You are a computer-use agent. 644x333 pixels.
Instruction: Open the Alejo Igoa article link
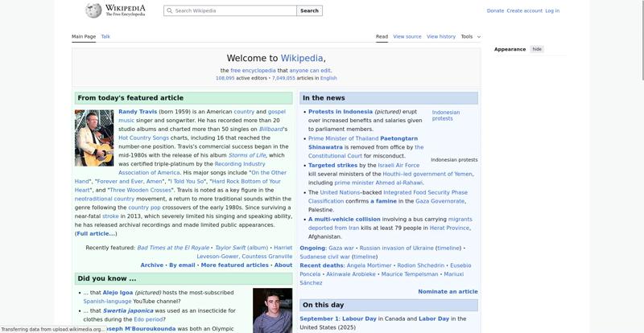(x=118, y=293)
